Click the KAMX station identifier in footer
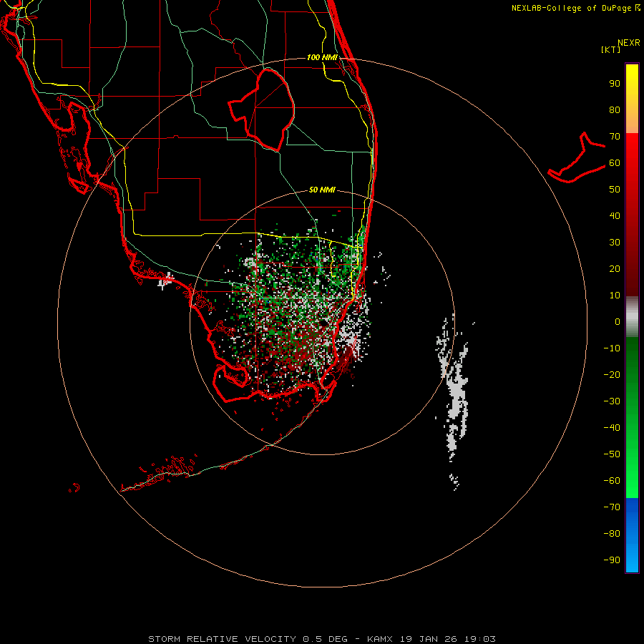The image size is (644, 644). pyautogui.click(x=379, y=639)
